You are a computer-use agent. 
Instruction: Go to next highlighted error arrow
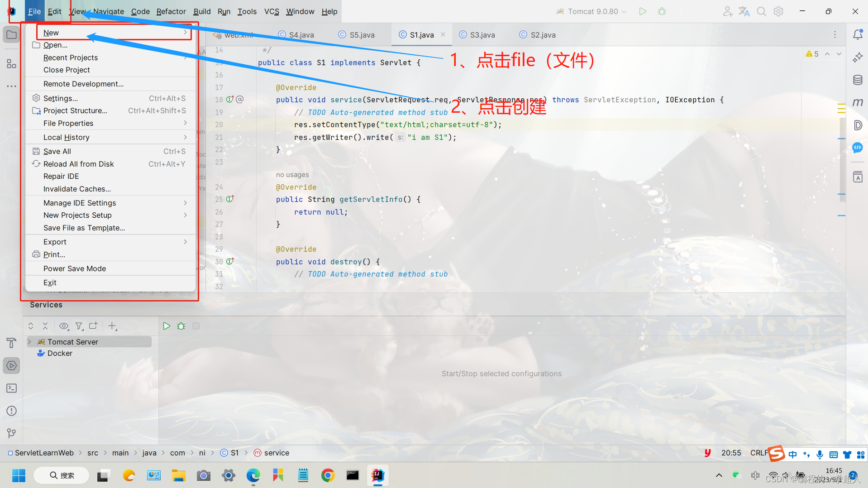click(839, 54)
